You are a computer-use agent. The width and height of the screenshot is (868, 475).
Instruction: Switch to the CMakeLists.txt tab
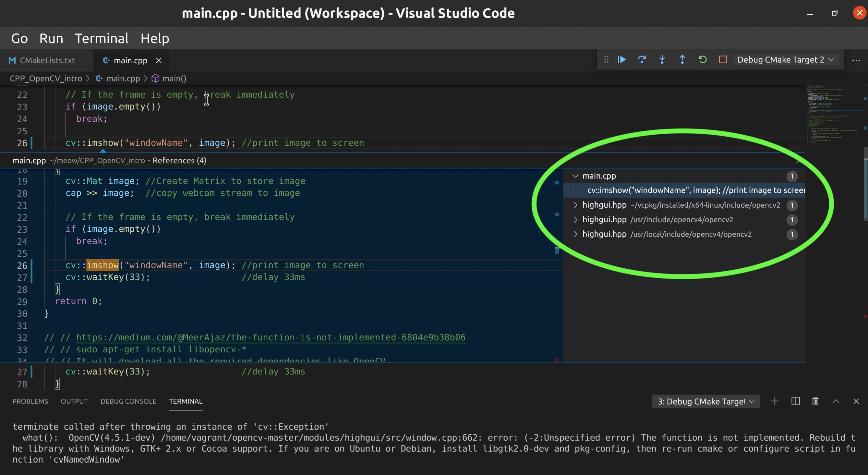(46, 60)
